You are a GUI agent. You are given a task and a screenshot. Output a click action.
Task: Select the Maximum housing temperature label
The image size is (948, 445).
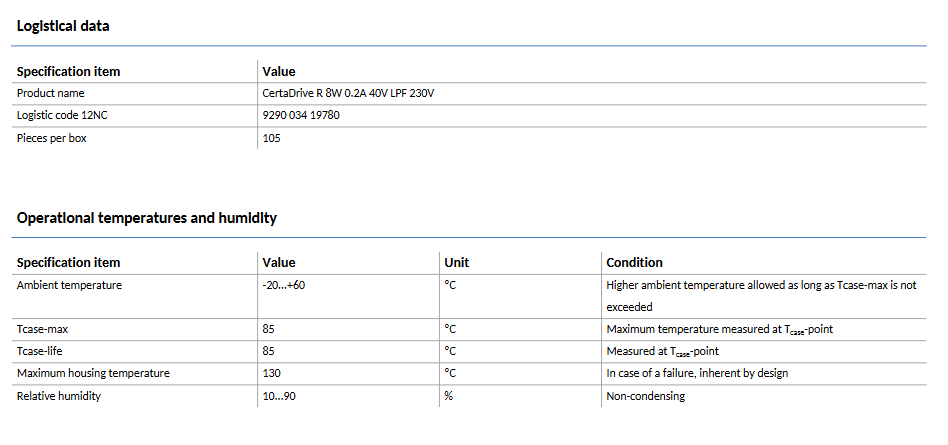pos(93,373)
